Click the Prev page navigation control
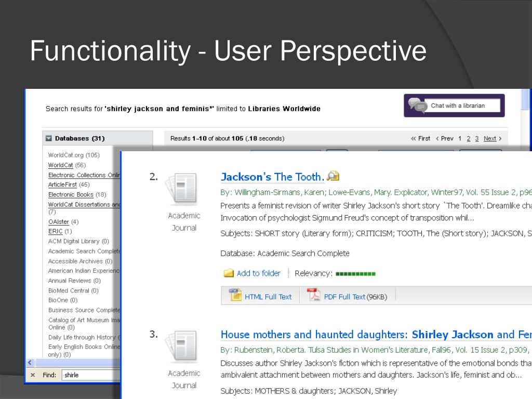 [x=445, y=138]
